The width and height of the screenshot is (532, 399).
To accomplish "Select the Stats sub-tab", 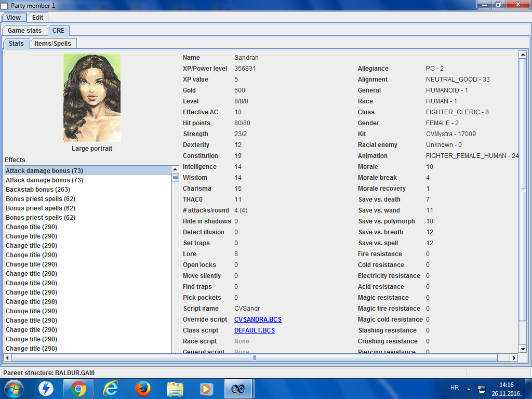I will pos(16,44).
